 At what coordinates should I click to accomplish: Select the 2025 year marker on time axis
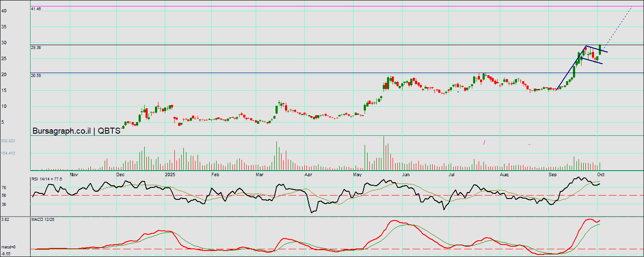pos(170,175)
